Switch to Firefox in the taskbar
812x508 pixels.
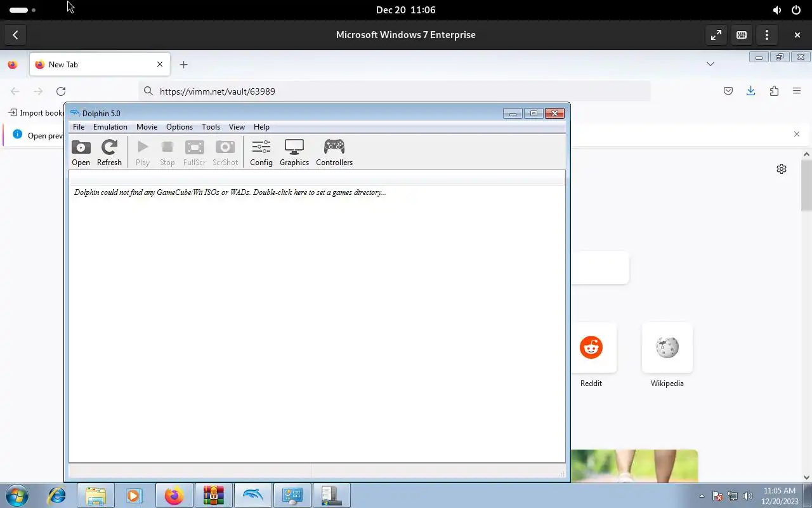coord(174,495)
